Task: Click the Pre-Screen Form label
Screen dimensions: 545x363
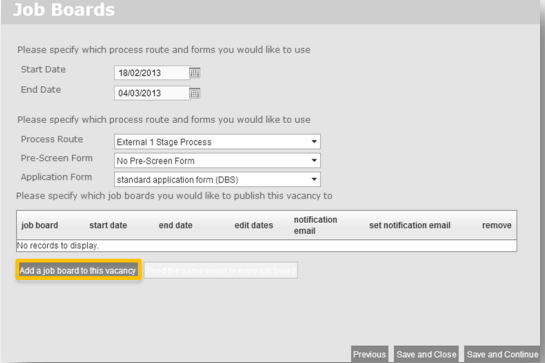Action: 57,158
